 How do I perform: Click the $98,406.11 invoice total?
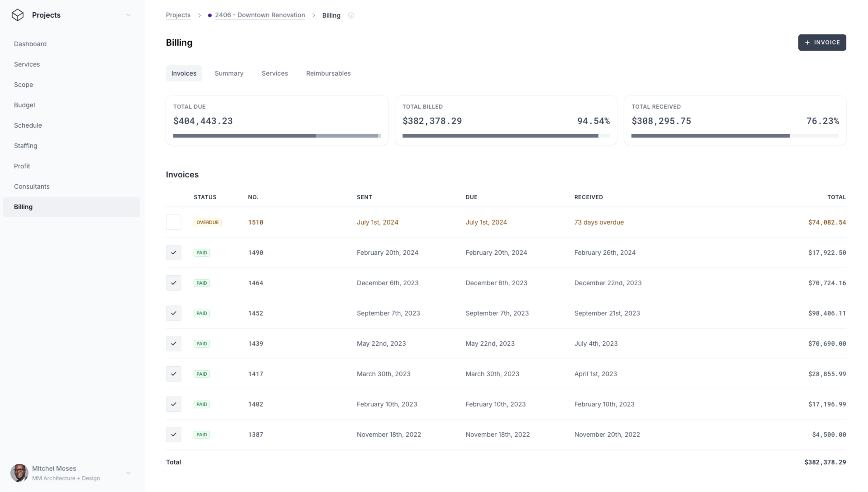[827, 313]
